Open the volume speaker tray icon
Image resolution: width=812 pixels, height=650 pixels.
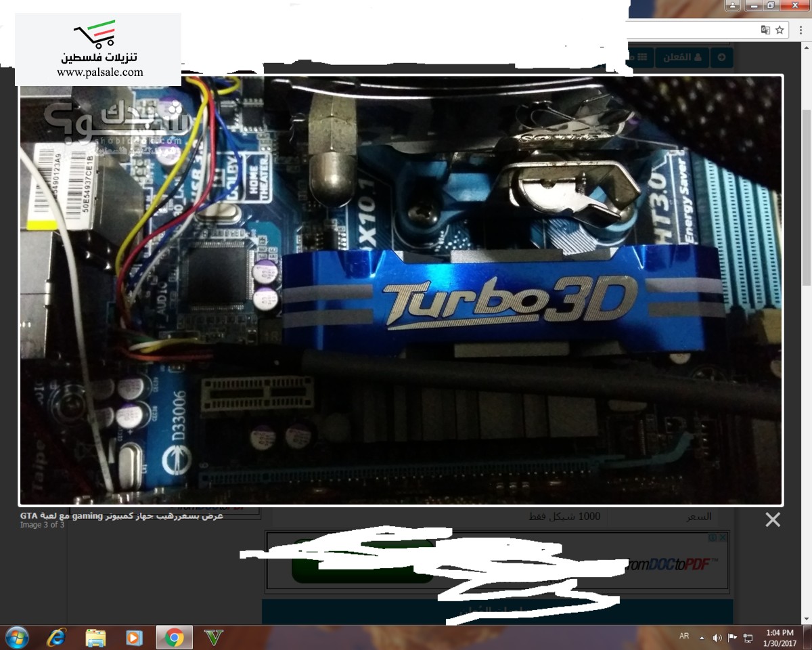[x=717, y=638]
